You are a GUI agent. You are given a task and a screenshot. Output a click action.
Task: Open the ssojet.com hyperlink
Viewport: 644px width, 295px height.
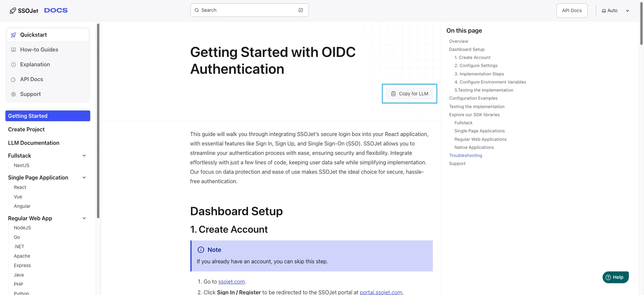[x=231, y=282]
